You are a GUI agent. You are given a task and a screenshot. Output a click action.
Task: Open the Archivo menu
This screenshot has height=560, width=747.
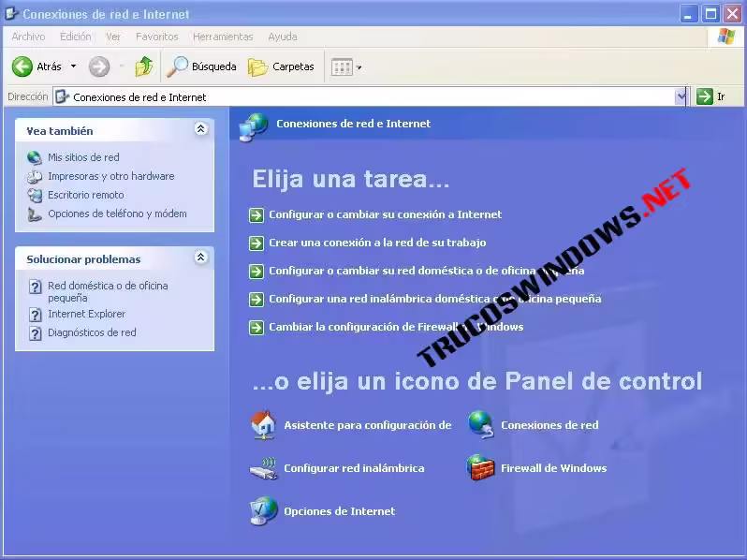29,37
